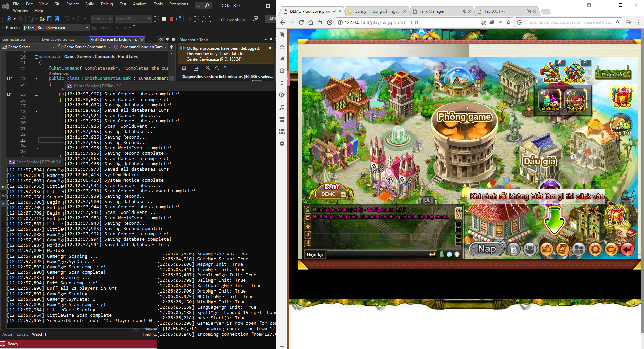Viewport: 644px width, 349px height.
Task: Open the orange gear game settings
Action: (595, 249)
